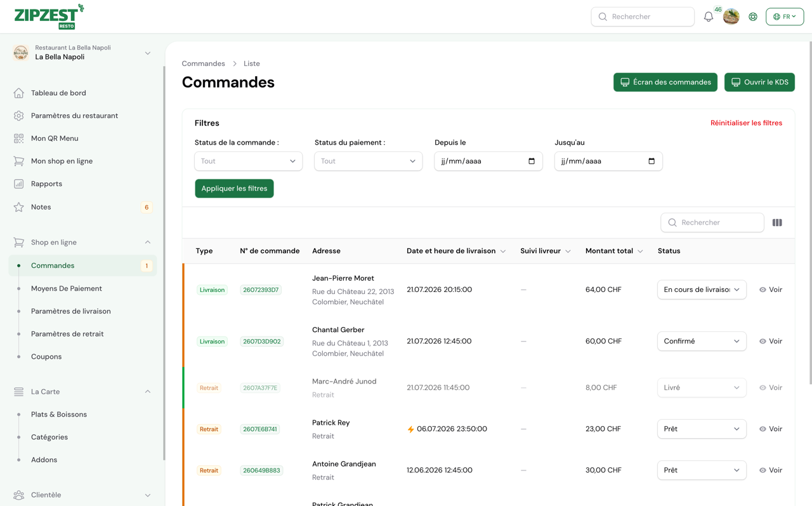Open order number 2607E6B741
The height and width of the screenshot is (506, 812).
tap(260, 429)
